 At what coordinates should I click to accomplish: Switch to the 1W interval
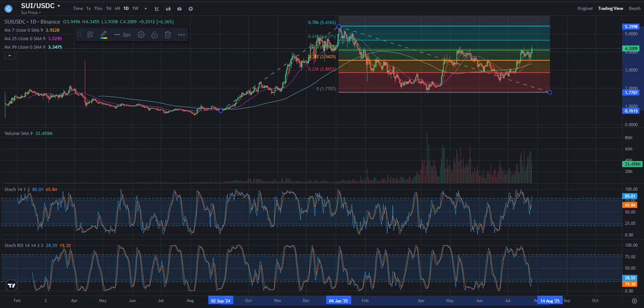135,9
